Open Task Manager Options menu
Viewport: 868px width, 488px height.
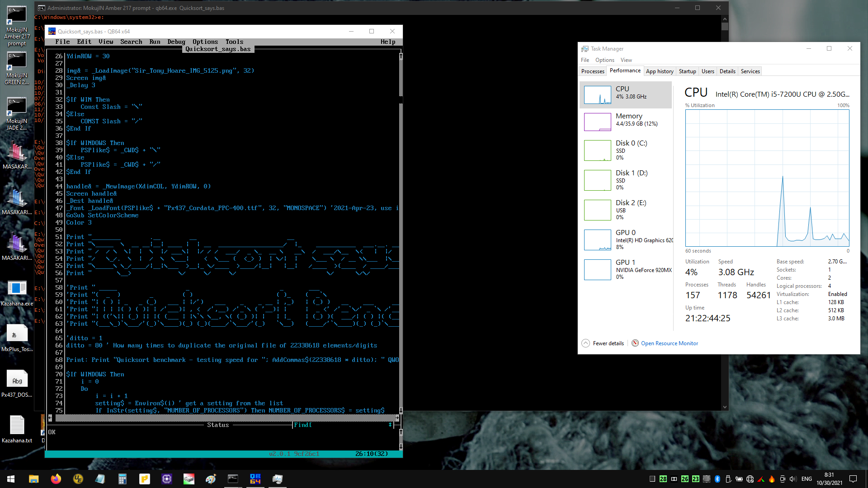(x=604, y=60)
